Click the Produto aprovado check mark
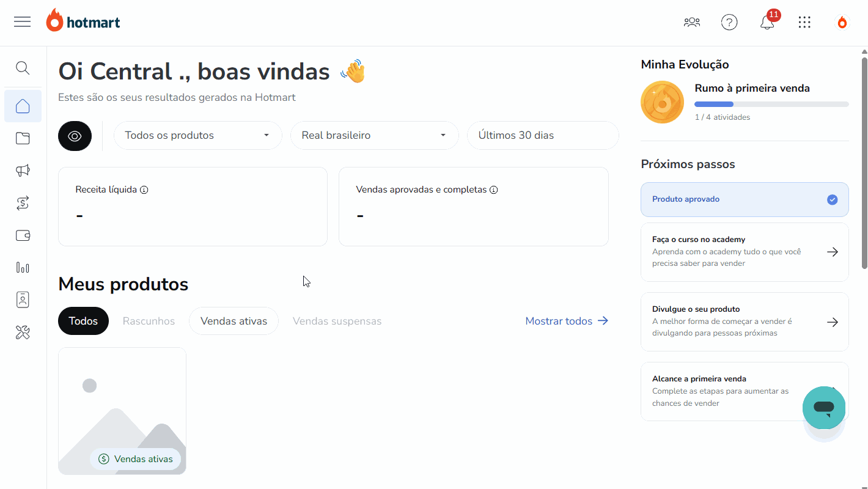868x489 pixels. [832, 200]
